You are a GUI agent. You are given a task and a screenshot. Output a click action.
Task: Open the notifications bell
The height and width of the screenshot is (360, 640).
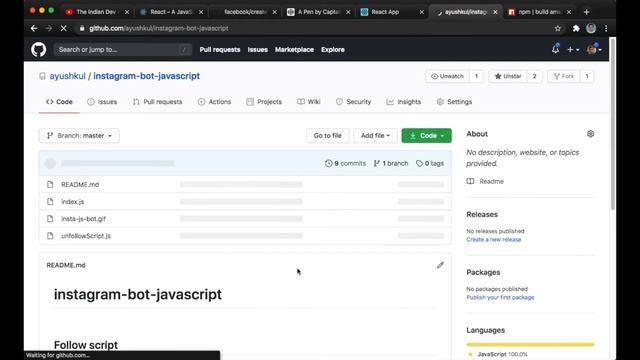pyautogui.click(x=555, y=49)
